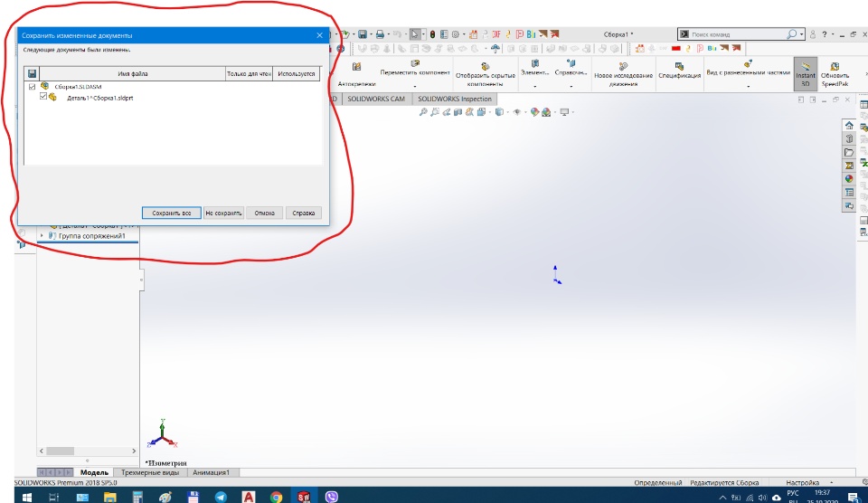
Task: Click the Rebuild traffic light icon
Action: point(432,34)
